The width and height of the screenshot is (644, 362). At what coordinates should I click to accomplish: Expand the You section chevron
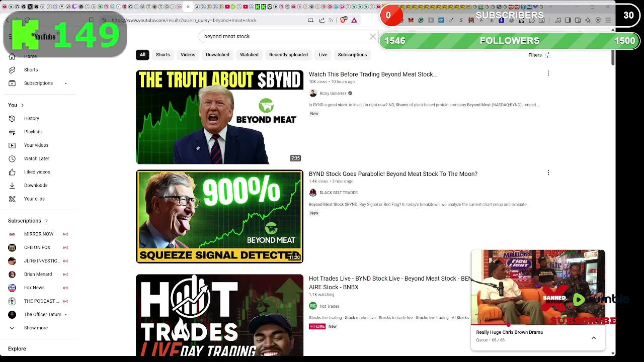(x=22, y=105)
